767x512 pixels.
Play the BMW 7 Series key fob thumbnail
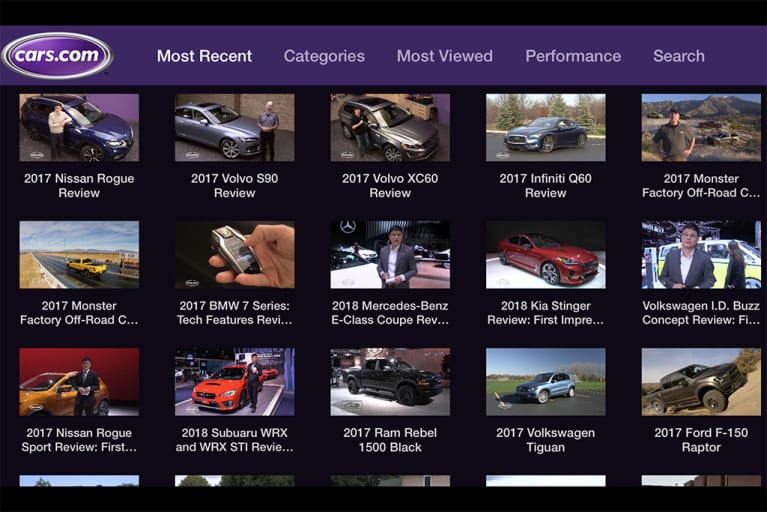[x=235, y=255]
